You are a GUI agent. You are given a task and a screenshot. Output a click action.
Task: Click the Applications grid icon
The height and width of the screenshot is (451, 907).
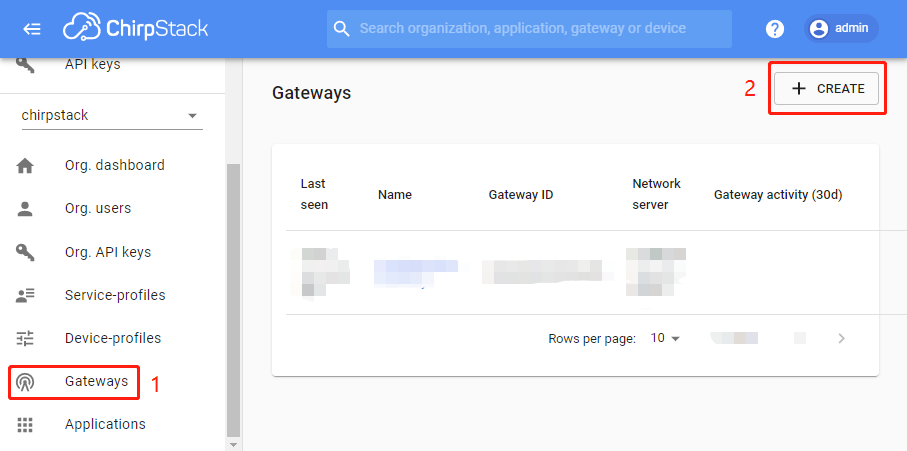pos(25,425)
